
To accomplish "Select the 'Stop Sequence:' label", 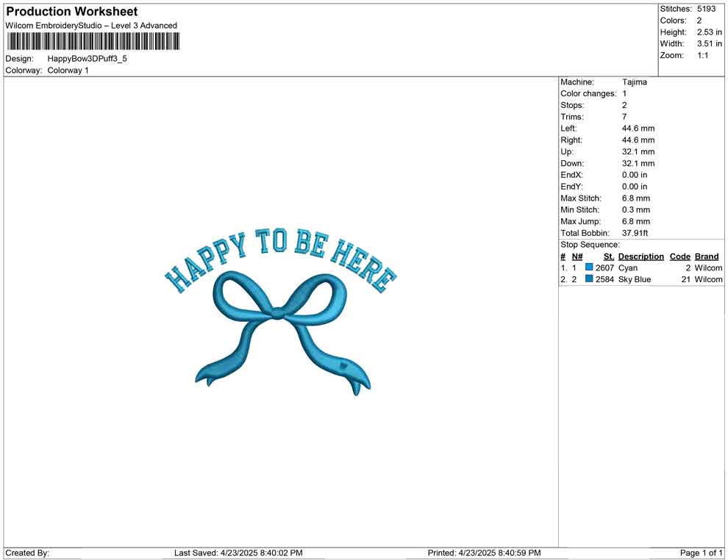I will click(590, 245).
